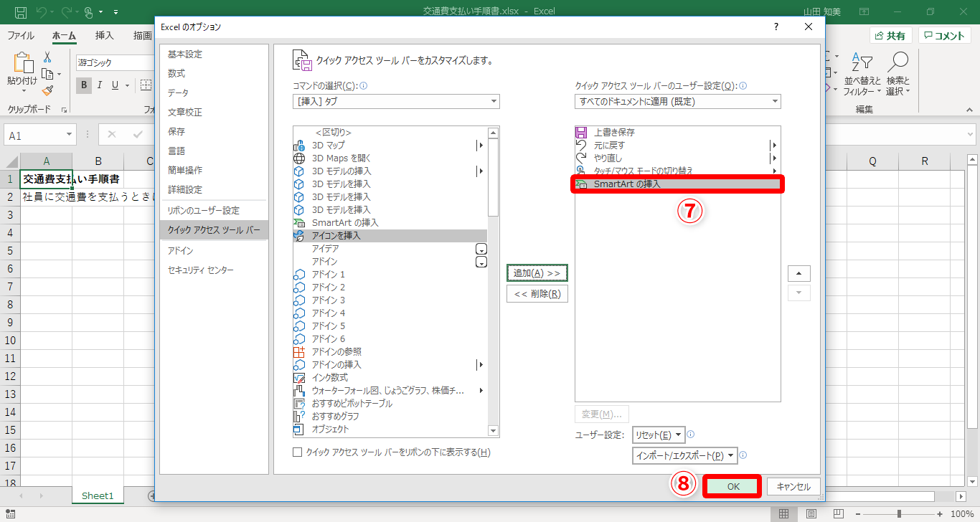The image size is (980, 522).
Task: Open the コマンドの選択 dropdown ([挿入] タブ)
Action: [x=396, y=102]
